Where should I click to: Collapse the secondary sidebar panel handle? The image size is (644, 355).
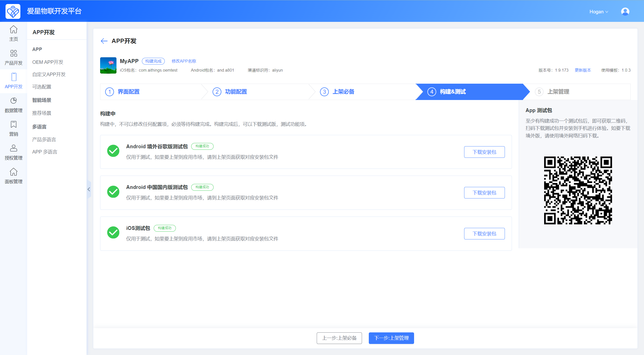pos(89,189)
